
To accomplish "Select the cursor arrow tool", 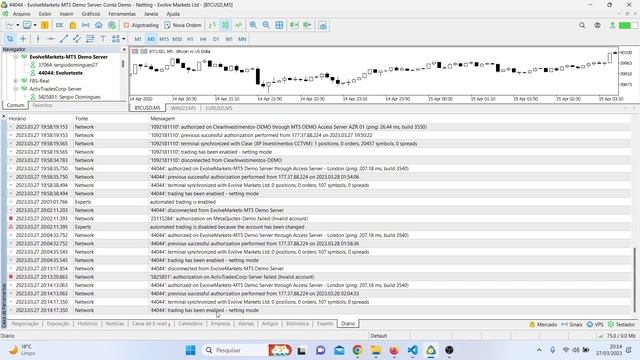I will [10, 39].
